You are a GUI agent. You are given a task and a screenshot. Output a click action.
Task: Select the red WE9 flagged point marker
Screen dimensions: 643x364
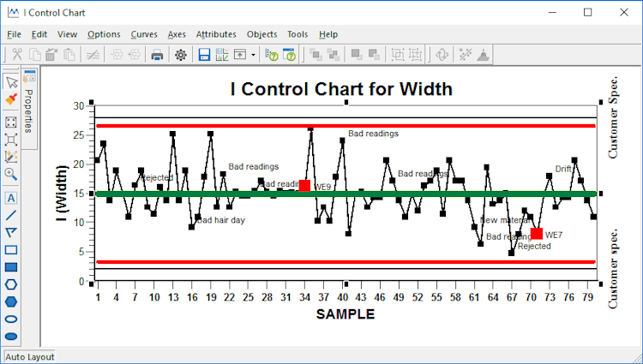coord(304,186)
